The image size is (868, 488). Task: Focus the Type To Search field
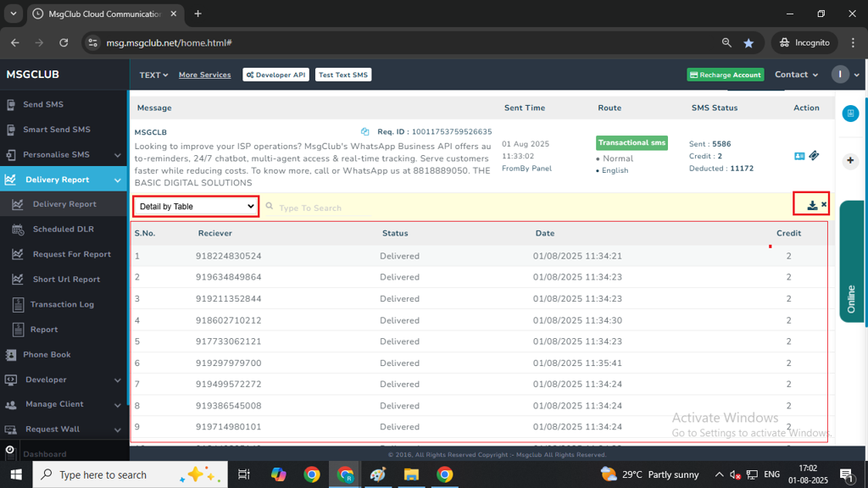tap(324, 208)
